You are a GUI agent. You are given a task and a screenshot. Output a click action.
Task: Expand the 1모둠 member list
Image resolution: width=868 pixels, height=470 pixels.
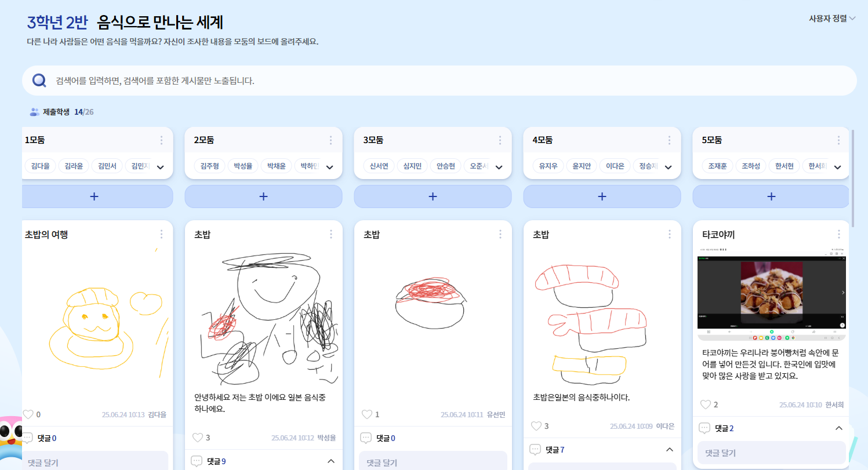pos(161,167)
